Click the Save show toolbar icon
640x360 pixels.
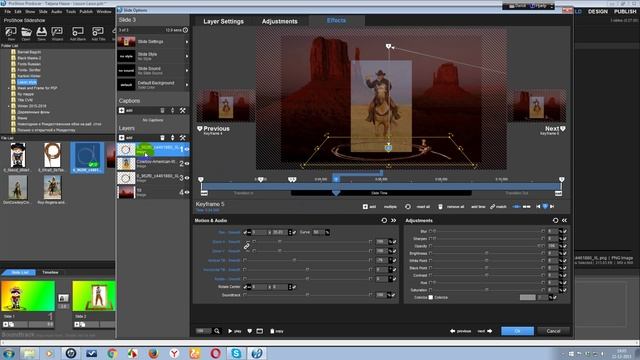[x=42, y=32]
